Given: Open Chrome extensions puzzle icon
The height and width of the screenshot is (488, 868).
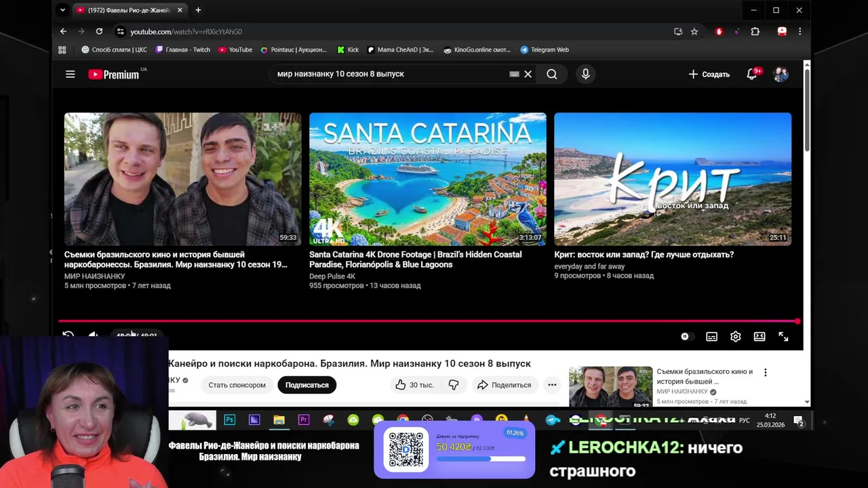Looking at the screenshot, I should tap(755, 31).
